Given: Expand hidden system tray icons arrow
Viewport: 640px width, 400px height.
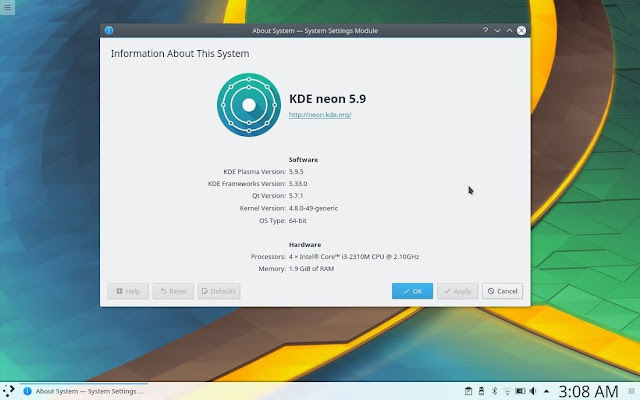Looking at the screenshot, I should [547, 391].
